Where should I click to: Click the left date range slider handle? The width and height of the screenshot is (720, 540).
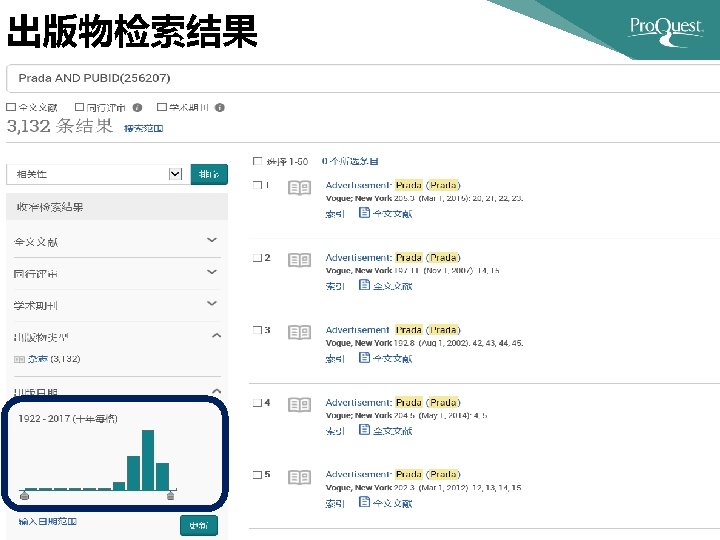pyautogui.click(x=25, y=495)
